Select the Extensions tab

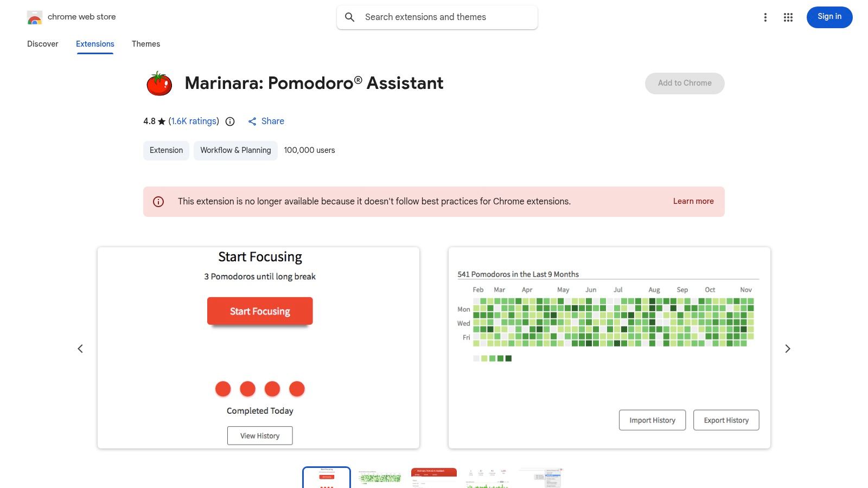[x=95, y=44]
